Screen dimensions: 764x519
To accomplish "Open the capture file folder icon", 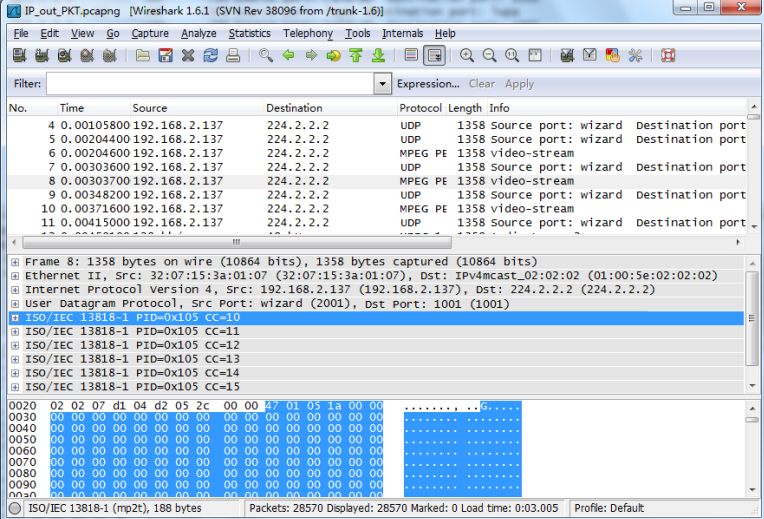I will [x=143, y=57].
